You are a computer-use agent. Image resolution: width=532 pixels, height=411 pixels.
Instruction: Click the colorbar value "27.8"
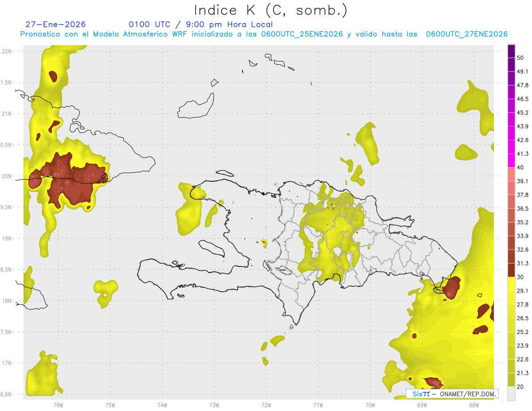click(522, 305)
